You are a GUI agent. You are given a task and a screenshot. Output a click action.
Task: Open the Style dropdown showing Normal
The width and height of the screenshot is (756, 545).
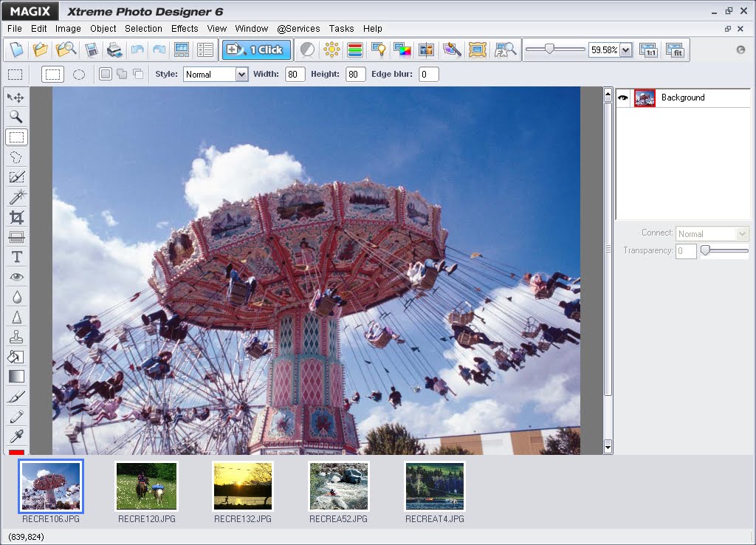click(x=243, y=74)
